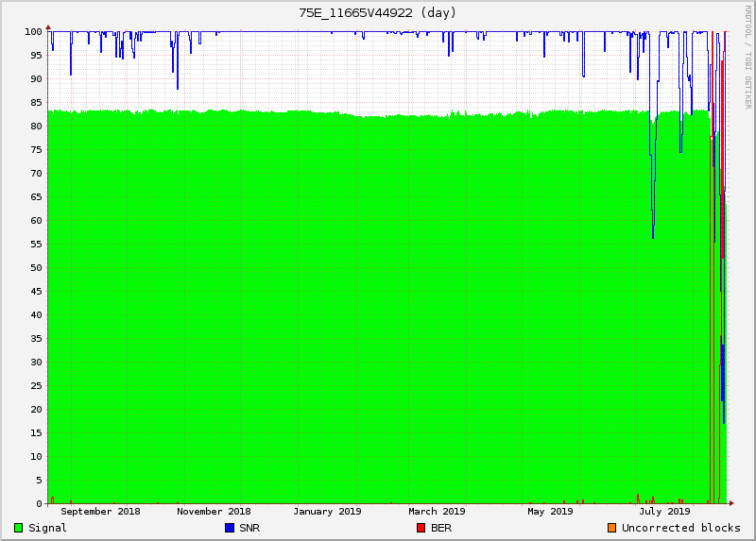
Task: Click the y-axis value 50
Action: tap(36, 268)
